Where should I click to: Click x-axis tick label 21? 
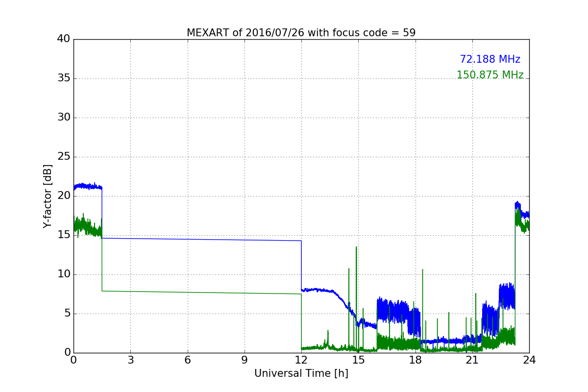point(472,360)
